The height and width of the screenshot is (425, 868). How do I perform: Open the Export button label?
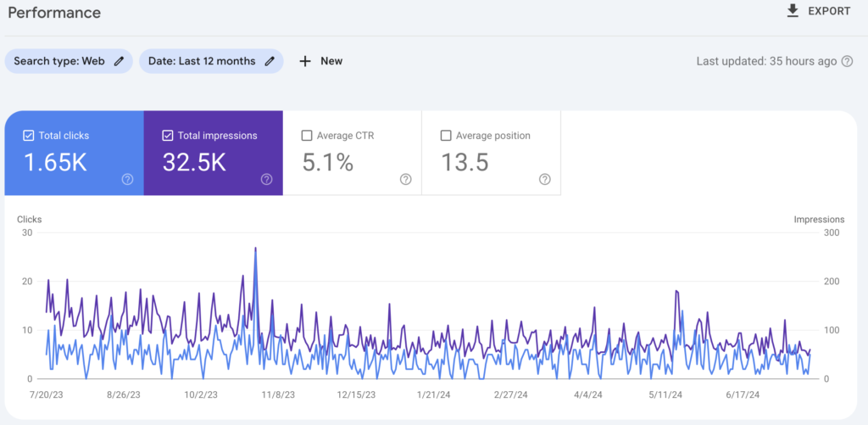(x=829, y=11)
